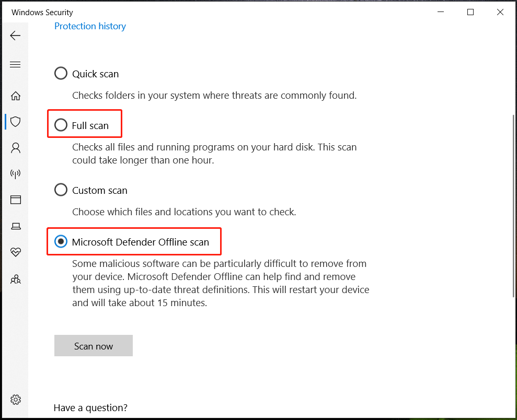Navigate back using the arrow

coord(15,36)
